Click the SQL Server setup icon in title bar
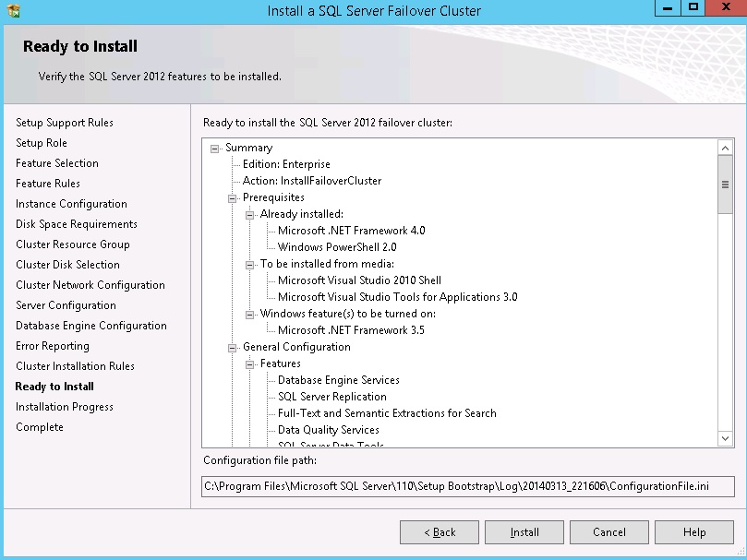Image resolution: width=747 pixels, height=560 pixels. coord(14,10)
